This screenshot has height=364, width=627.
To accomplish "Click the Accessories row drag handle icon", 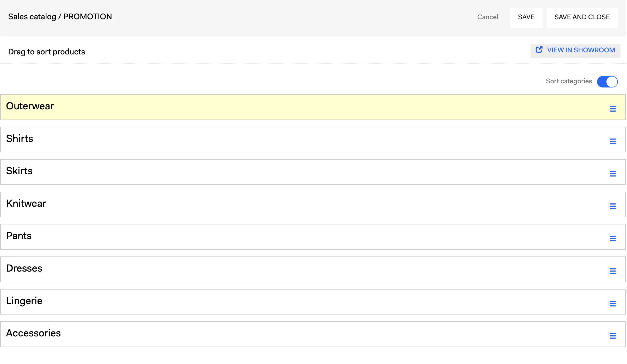I will 613,336.
